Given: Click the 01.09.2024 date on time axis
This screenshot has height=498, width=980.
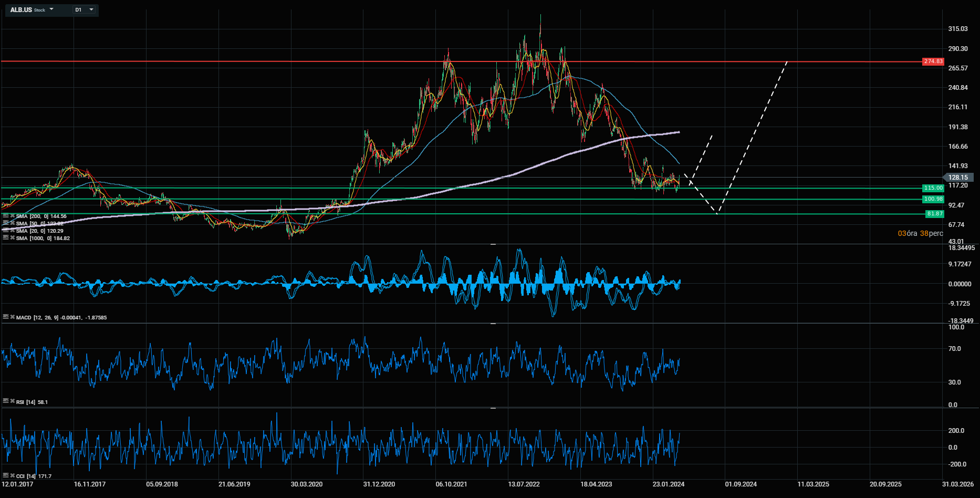Looking at the screenshot, I should coord(741,484).
